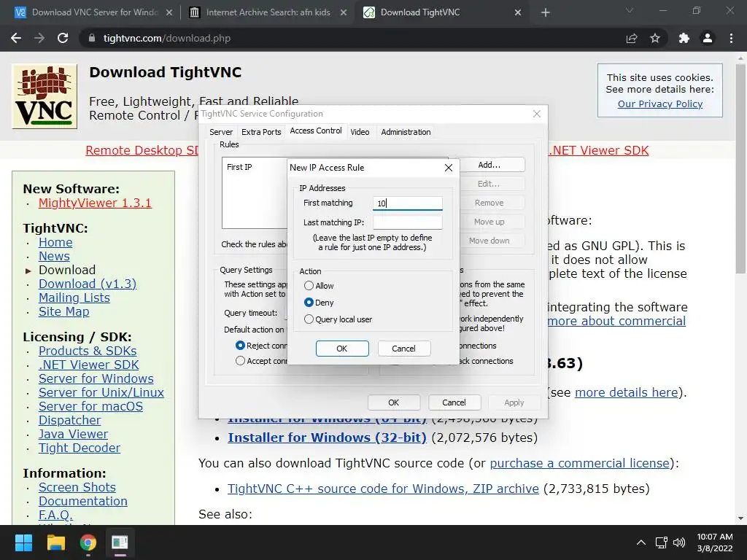Viewport: 747px width, 560px height.
Task: Open tab search chevron in title bar
Action: click(x=630, y=10)
